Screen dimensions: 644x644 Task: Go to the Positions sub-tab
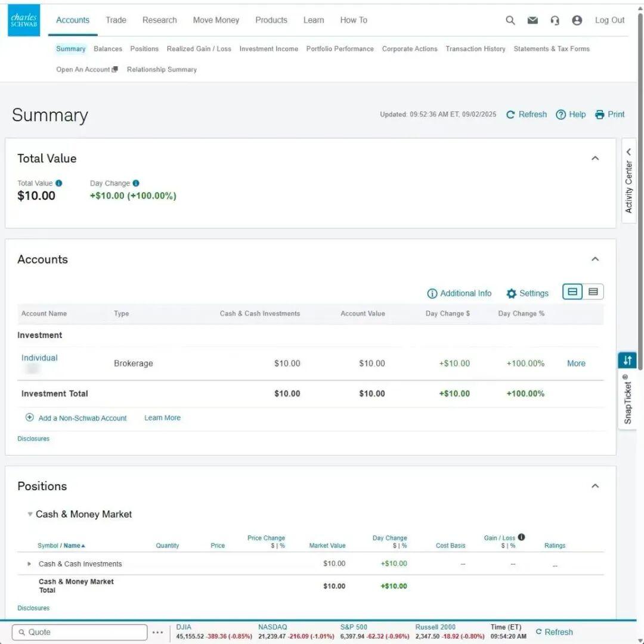(144, 49)
